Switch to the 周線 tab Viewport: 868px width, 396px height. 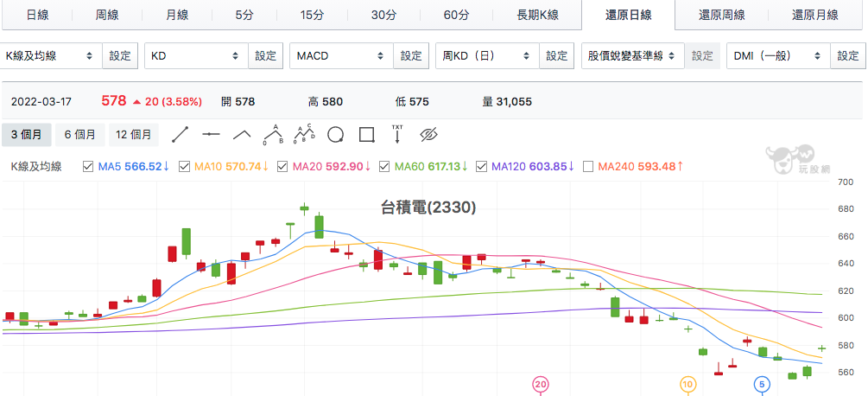(107, 15)
